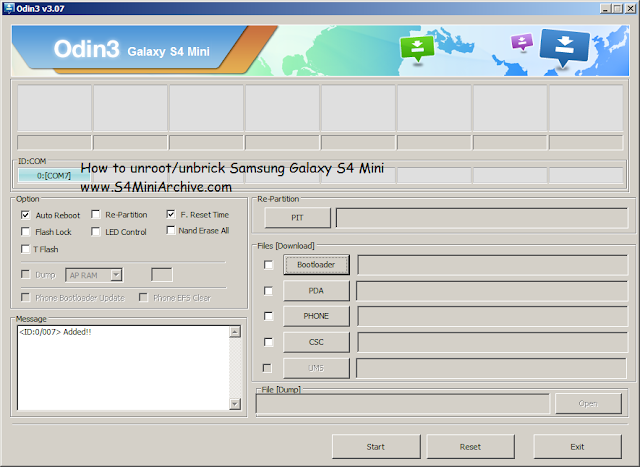
Task: Click the PIT file path field
Action: pos(482,218)
